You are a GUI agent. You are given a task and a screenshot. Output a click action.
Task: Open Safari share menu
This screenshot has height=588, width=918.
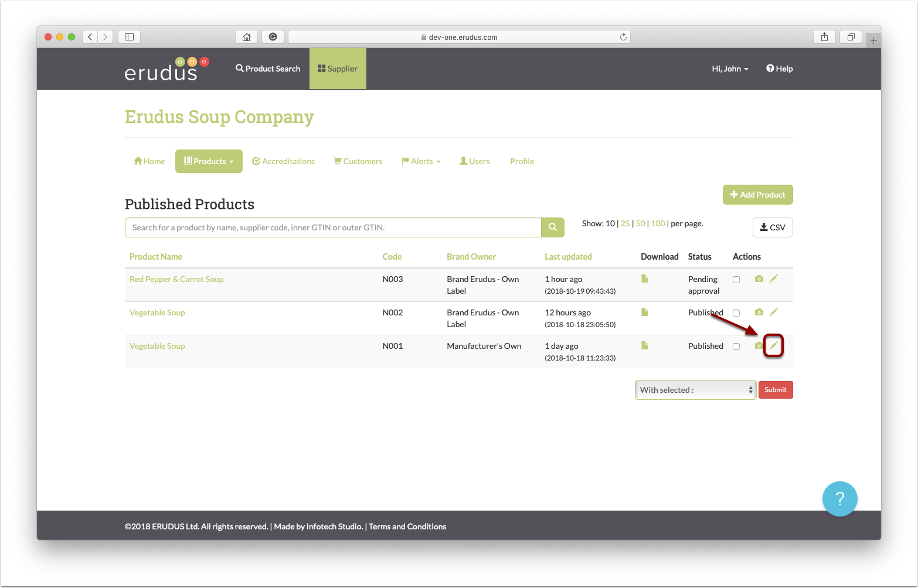824,37
